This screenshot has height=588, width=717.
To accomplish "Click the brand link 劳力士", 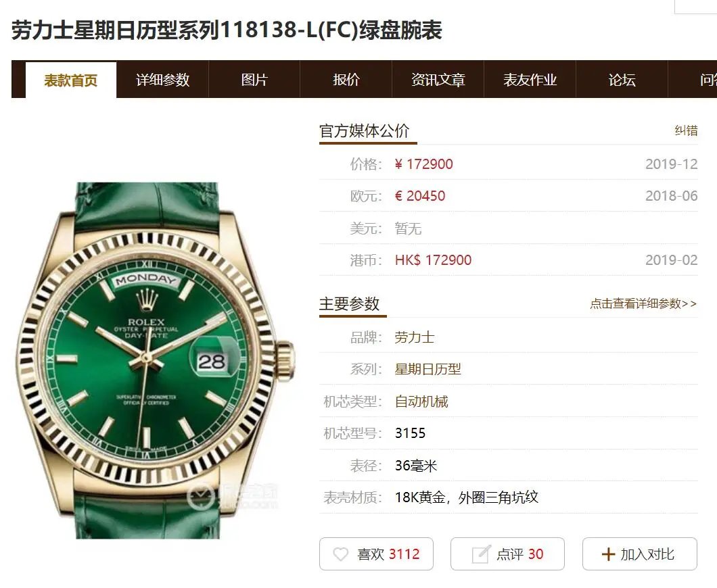I will [414, 338].
